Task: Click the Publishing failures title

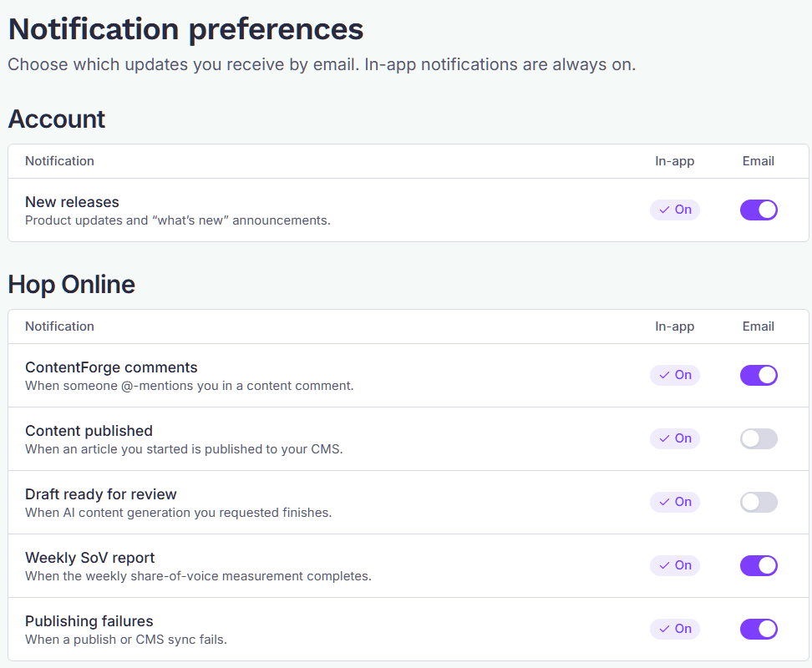Action: coord(89,621)
